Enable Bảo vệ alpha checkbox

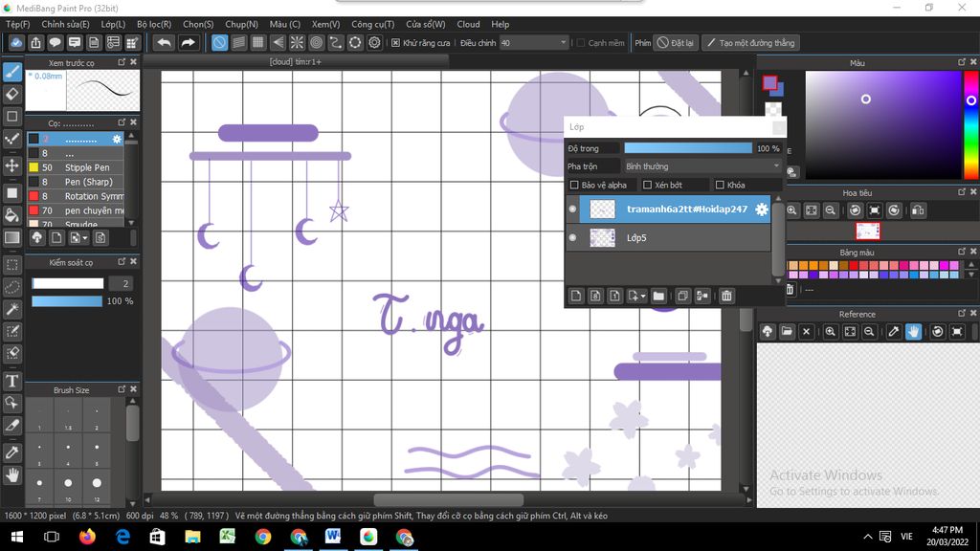tap(574, 185)
